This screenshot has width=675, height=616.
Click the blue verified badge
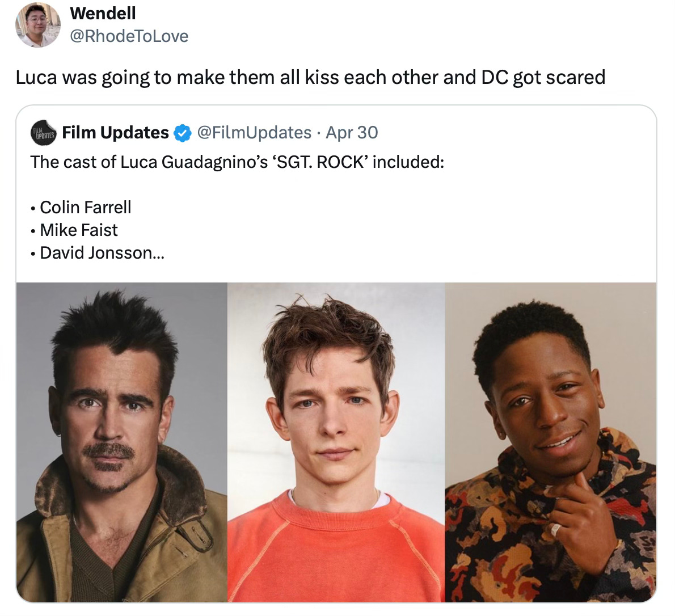point(182,133)
